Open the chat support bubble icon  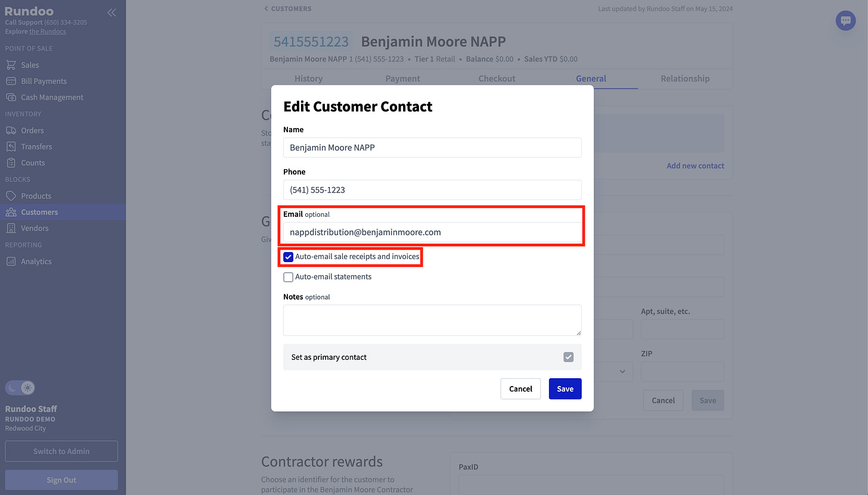(x=845, y=21)
